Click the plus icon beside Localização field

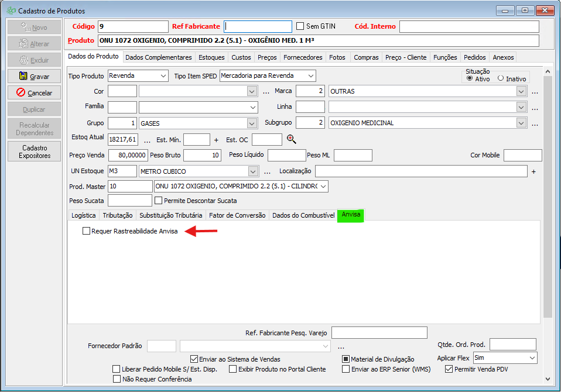[533, 171]
